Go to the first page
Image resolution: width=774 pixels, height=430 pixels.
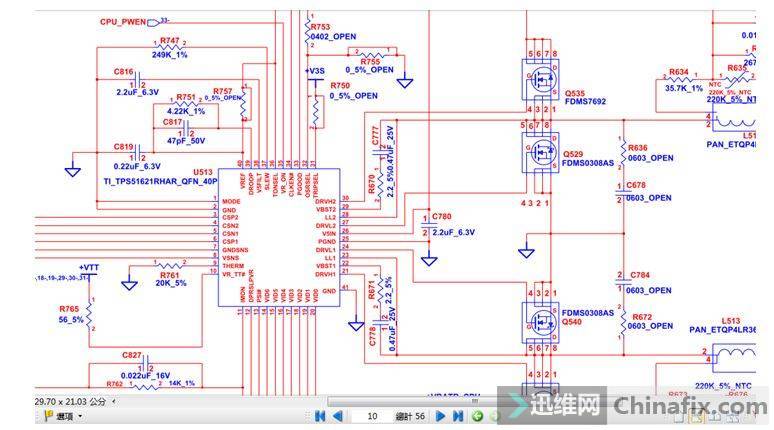(x=320, y=416)
